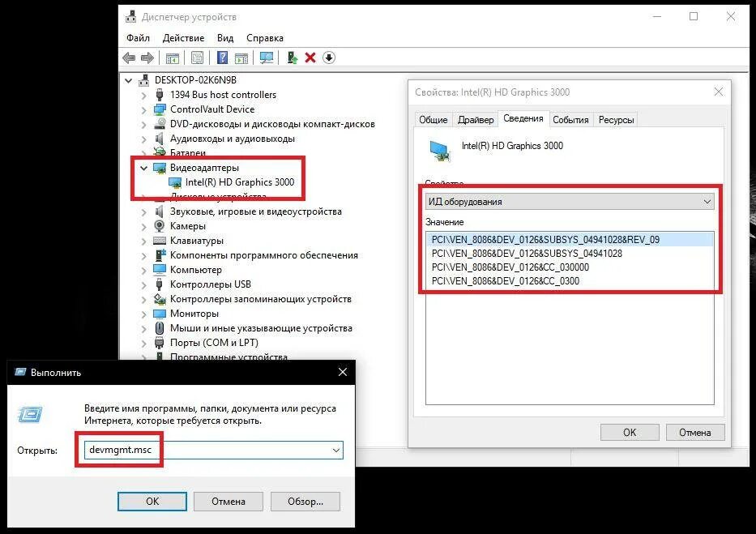
Task: Expand the Контроллеры запоминающих устройств node
Action: (x=143, y=300)
